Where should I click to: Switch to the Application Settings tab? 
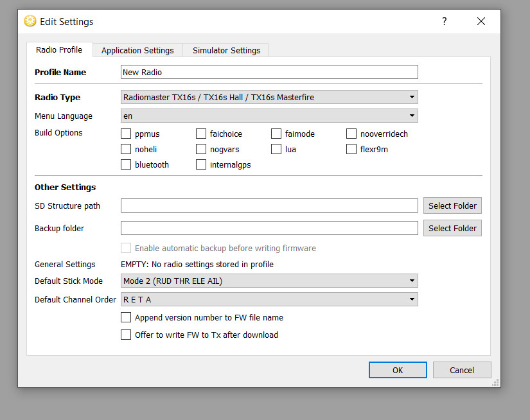(137, 50)
